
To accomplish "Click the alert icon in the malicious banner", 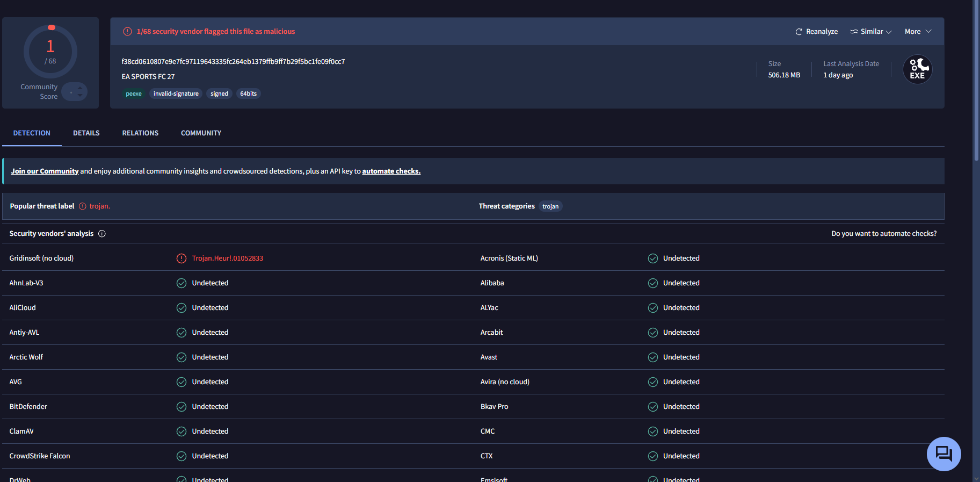I will coord(127,32).
